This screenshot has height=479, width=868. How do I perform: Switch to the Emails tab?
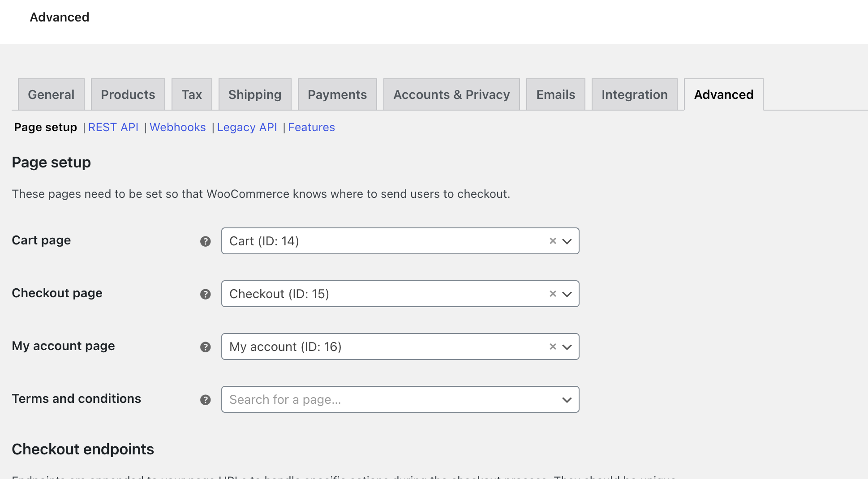[x=555, y=94]
